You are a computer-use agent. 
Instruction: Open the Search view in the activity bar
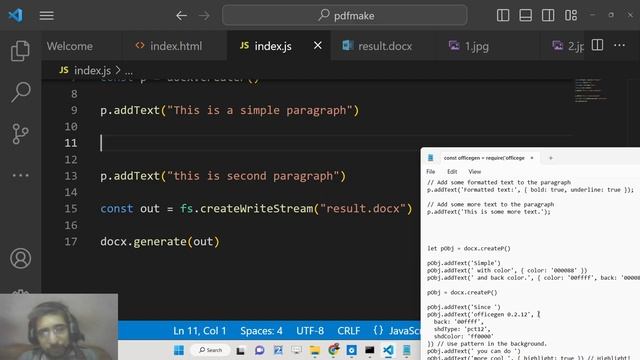coord(20,92)
